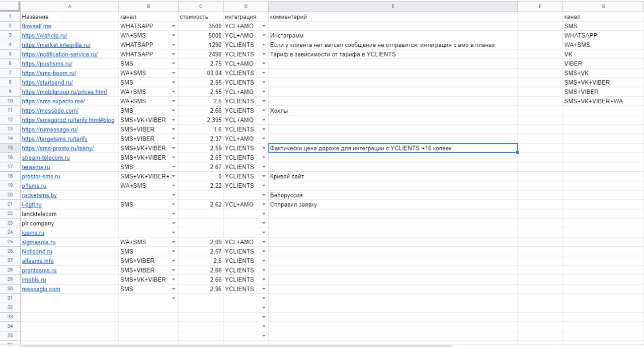Select the 'pir.company' name cell
The width and height of the screenshot is (644, 347).
coord(69,224)
